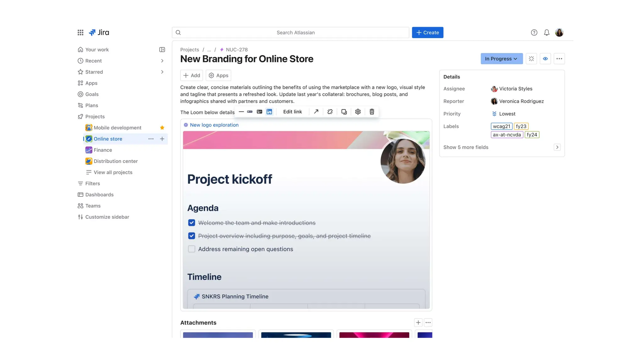Image resolution: width=644 pixels, height=362 pixels.
Task: Select Finance project in sidebar
Action: click(103, 150)
